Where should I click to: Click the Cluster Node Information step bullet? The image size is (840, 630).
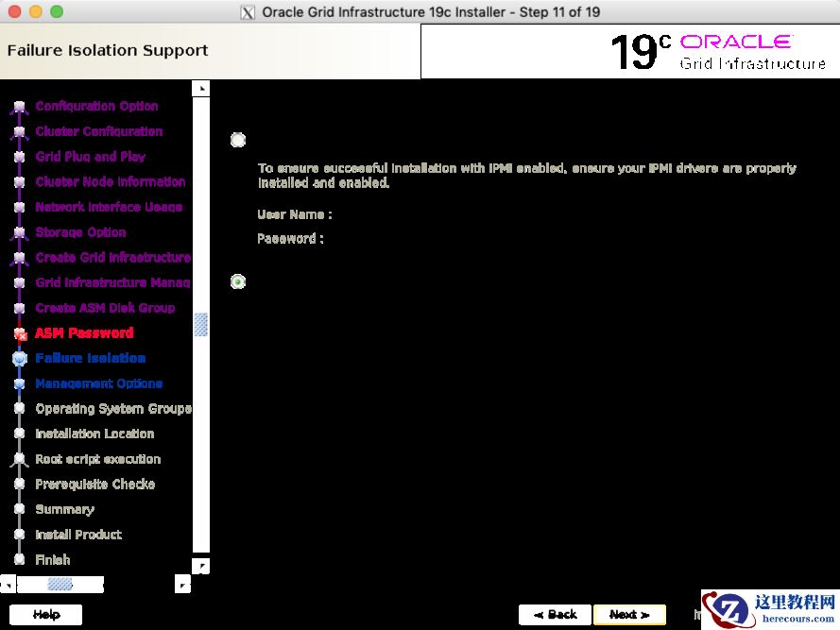tap(19, 182)
